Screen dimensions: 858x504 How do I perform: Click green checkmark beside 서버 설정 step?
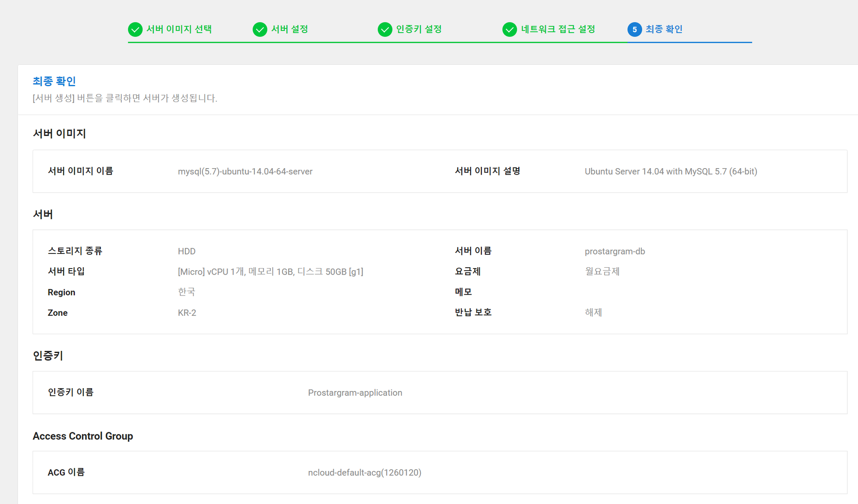pyautogui.click(x=260, y=30)
